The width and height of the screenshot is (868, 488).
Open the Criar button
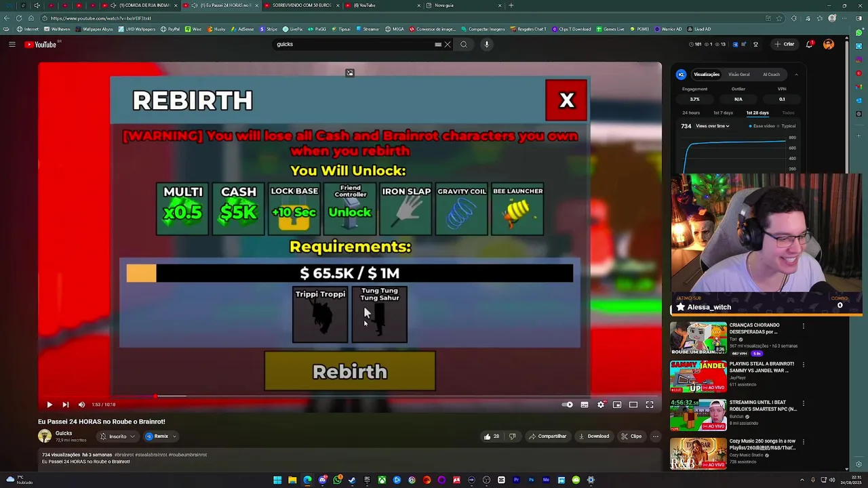pyautogui.click(x=784, y=44)
